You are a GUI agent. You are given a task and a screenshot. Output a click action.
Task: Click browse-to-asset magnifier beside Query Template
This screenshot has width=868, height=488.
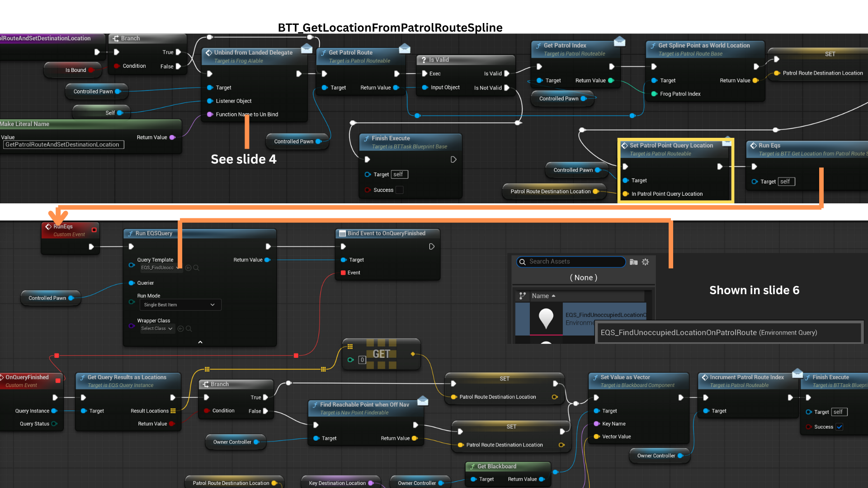[x=196, y=268]
